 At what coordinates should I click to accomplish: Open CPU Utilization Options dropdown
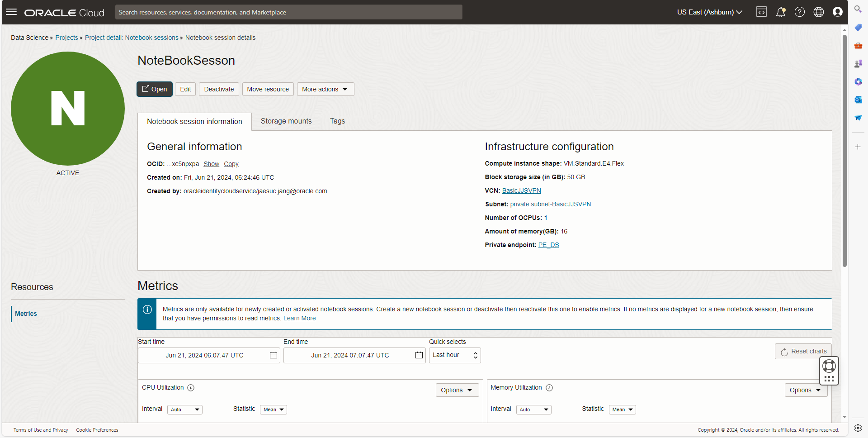[x=457, y=390]
